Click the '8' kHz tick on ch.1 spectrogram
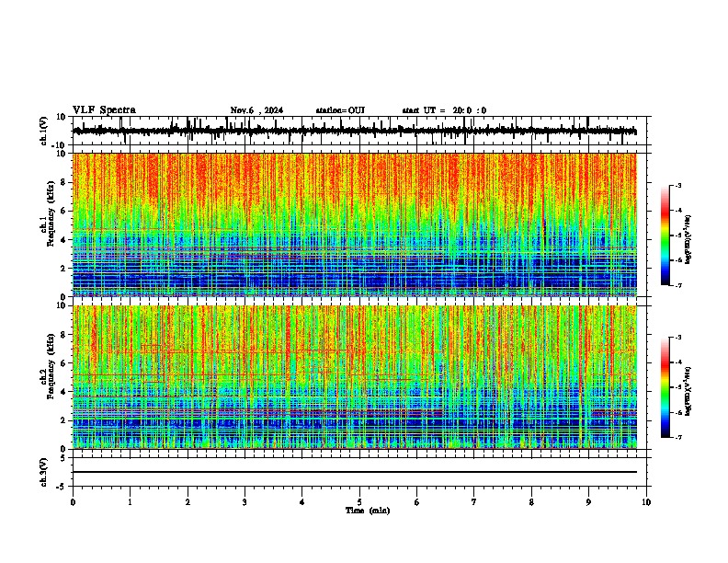The image size is (728, 563). tap(64, 182)
